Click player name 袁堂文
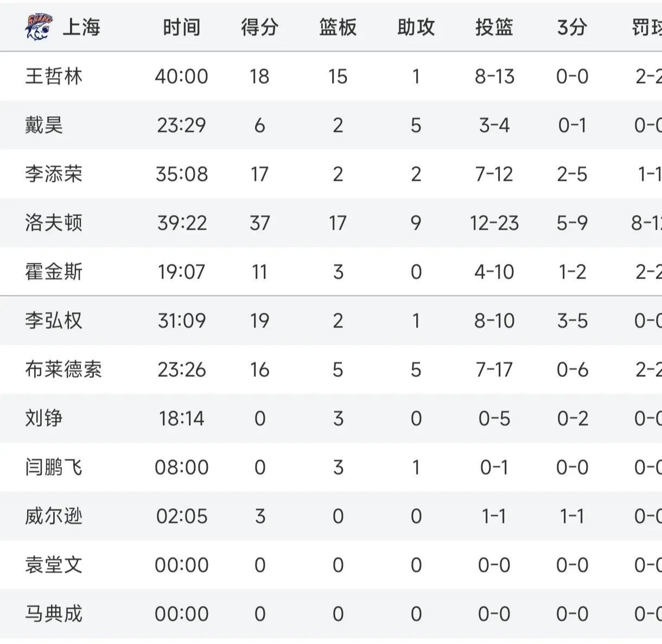The height and width of the screenshot is (644, 662). pyautogui.click(x=54, y=565)
